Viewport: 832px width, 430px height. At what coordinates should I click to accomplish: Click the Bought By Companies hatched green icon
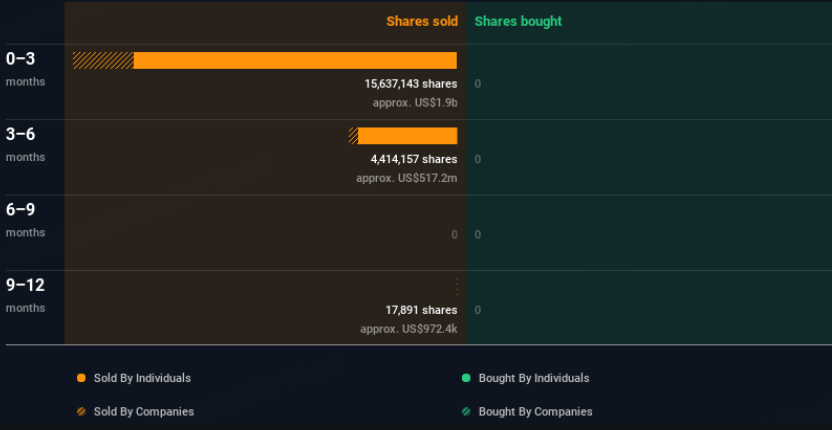pos(466,411)
